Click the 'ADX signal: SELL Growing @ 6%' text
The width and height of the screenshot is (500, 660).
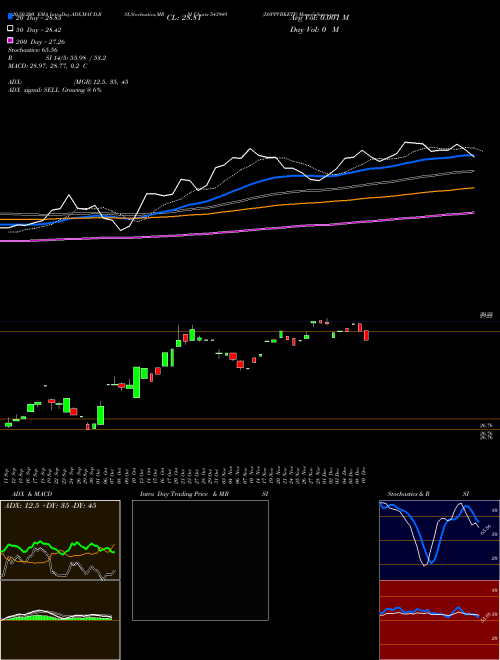coord(55,90)
